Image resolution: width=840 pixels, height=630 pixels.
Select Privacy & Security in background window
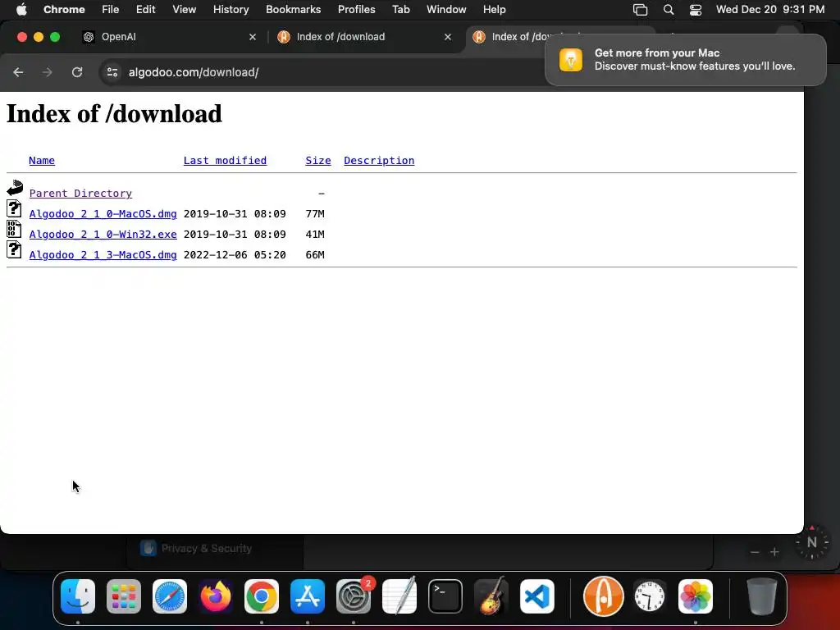point(206,548)
